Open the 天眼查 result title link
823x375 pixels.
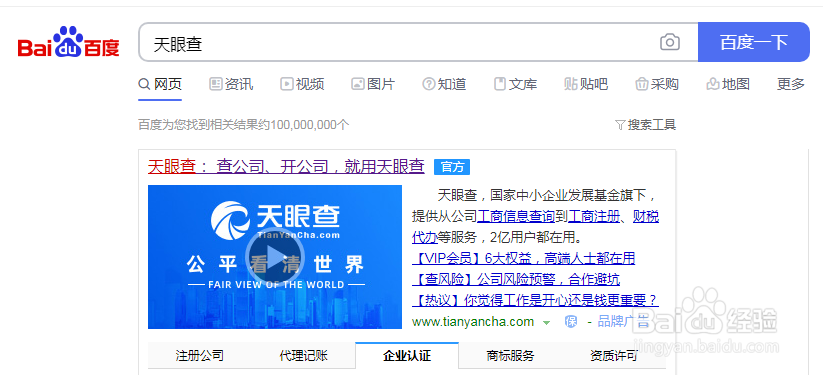[286, 166]
